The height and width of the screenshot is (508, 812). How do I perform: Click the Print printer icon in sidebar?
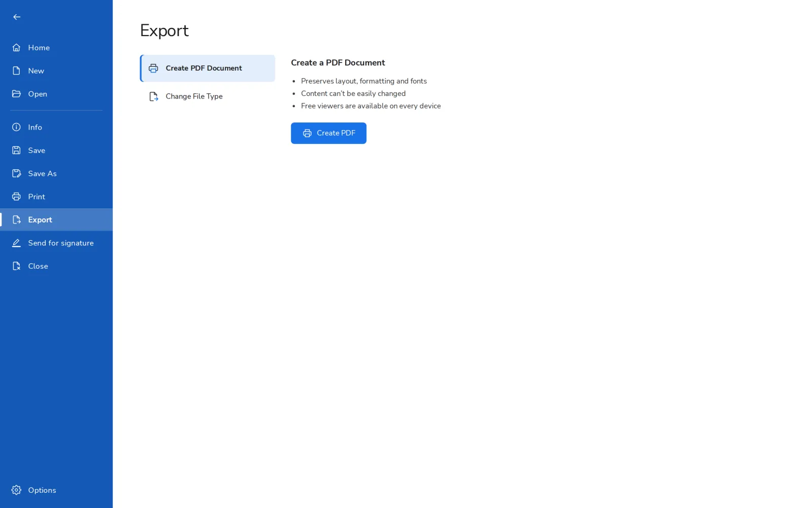(16, 197)
